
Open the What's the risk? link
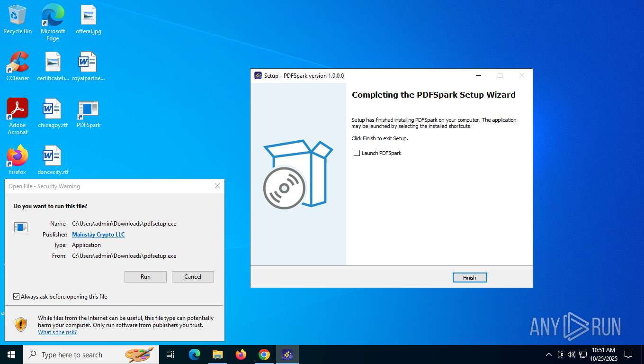(x=57, y=332)
